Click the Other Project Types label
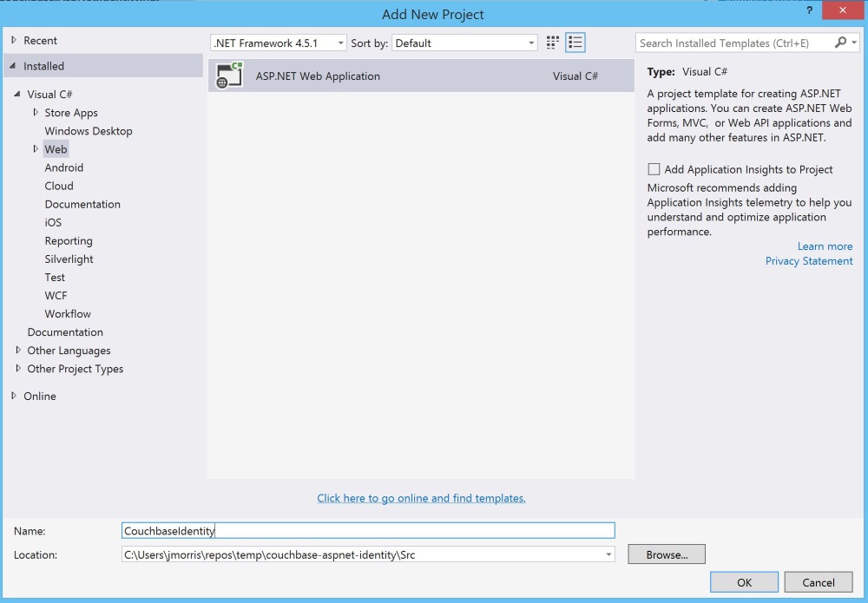The height and width of the screenshot is (603, 868). [76, 369]
